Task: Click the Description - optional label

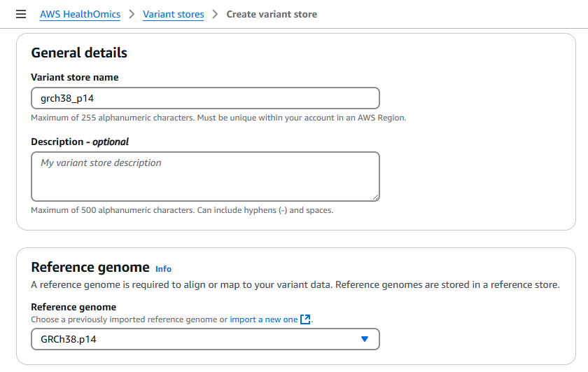Action: 80,142
